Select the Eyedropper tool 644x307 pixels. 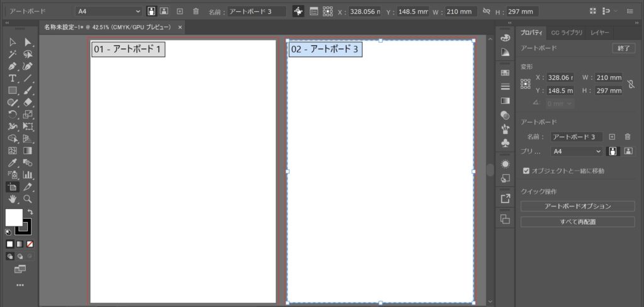13,163
